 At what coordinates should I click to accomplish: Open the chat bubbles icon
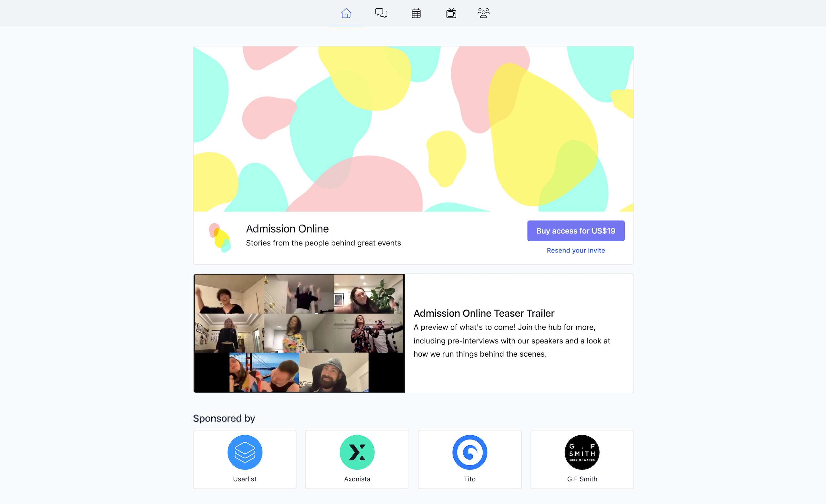coord(381,14)
